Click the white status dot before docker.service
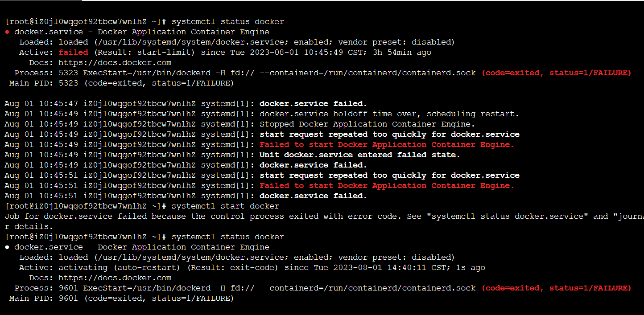The height and width of the screenshot is (315, 644). pyautogui.click(x=7, y=247)
